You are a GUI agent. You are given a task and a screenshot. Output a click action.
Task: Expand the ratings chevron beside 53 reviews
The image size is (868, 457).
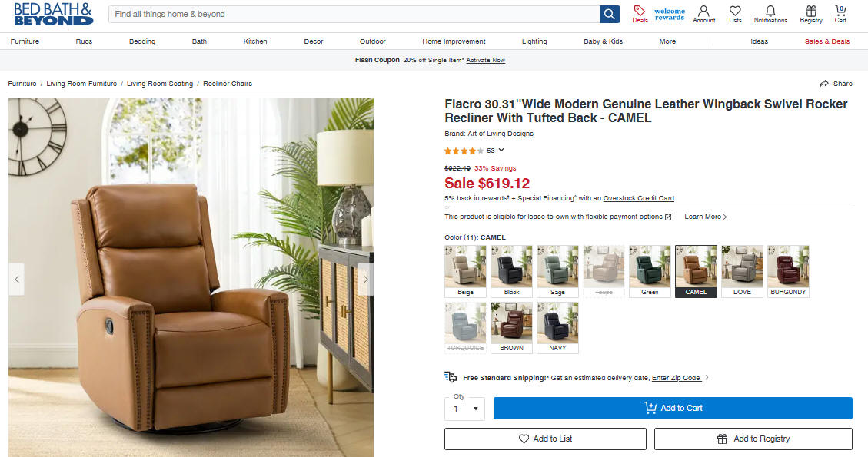click(501, 150)
